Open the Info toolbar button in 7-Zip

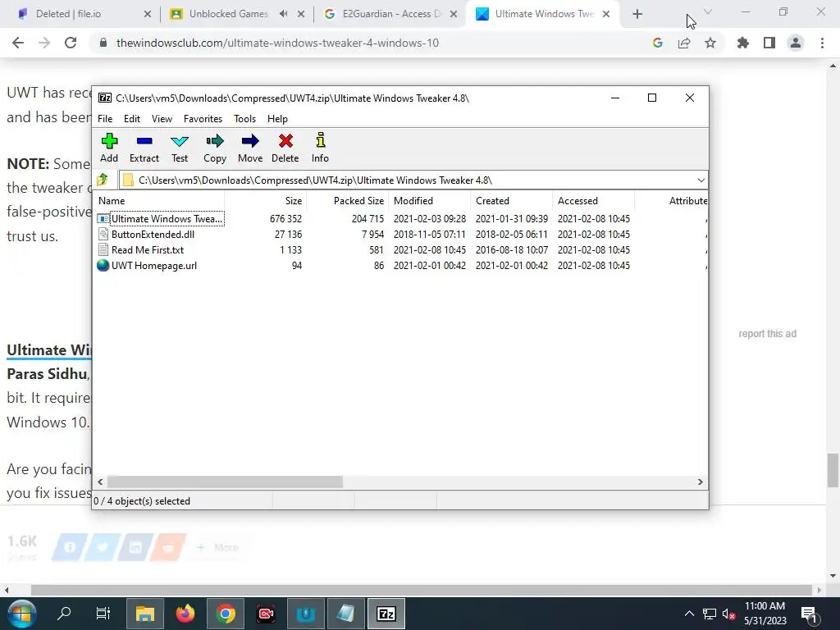pos(320,148)
